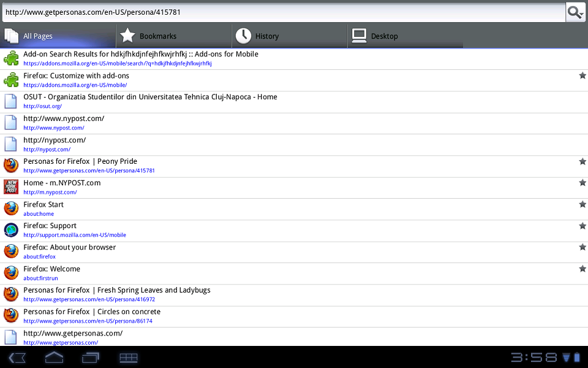
Task: Toggle bookmark star on m.NYPOST.com row
Action: coord(582,183)
